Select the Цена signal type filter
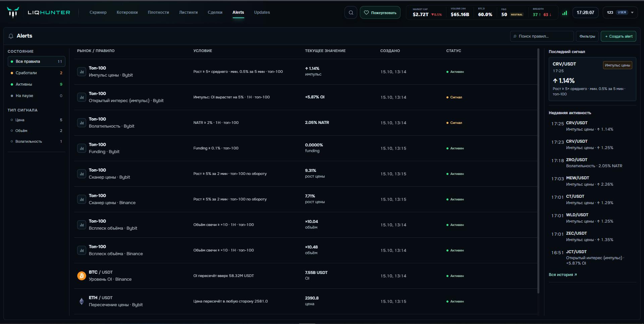The width and height of the screenshot is (644, 324). point(36,120)
